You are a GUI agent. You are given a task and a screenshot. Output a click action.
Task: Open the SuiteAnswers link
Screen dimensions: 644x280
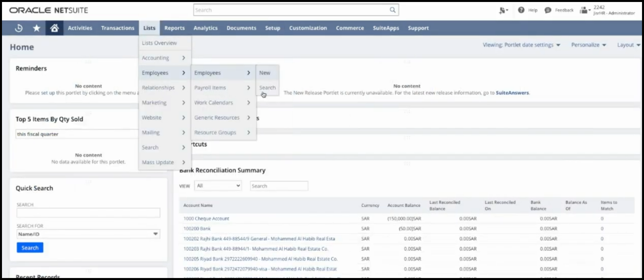click(x=512, y=93)
